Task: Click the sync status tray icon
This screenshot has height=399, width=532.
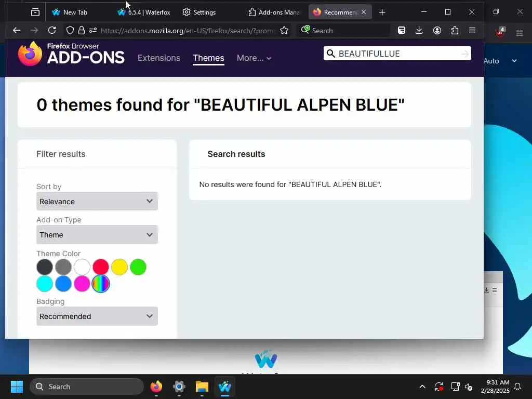Action: pyautogui.click(x=438, y=387)
